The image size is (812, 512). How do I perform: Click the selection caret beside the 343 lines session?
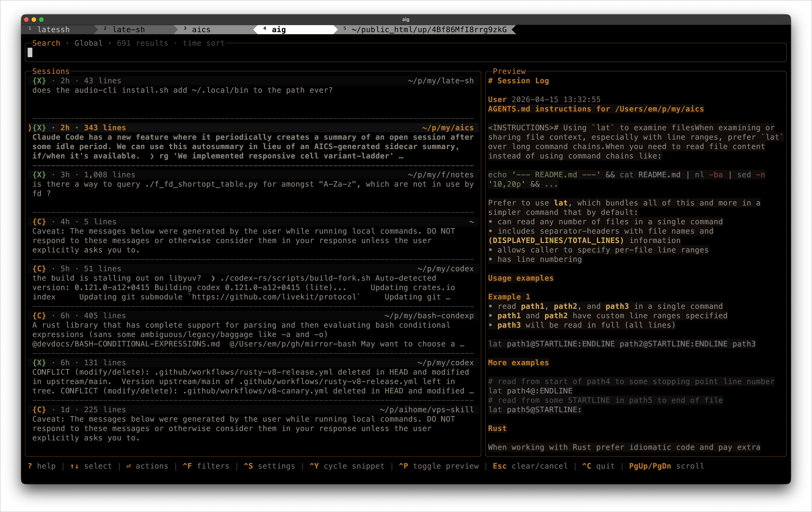tap(30, 127)
